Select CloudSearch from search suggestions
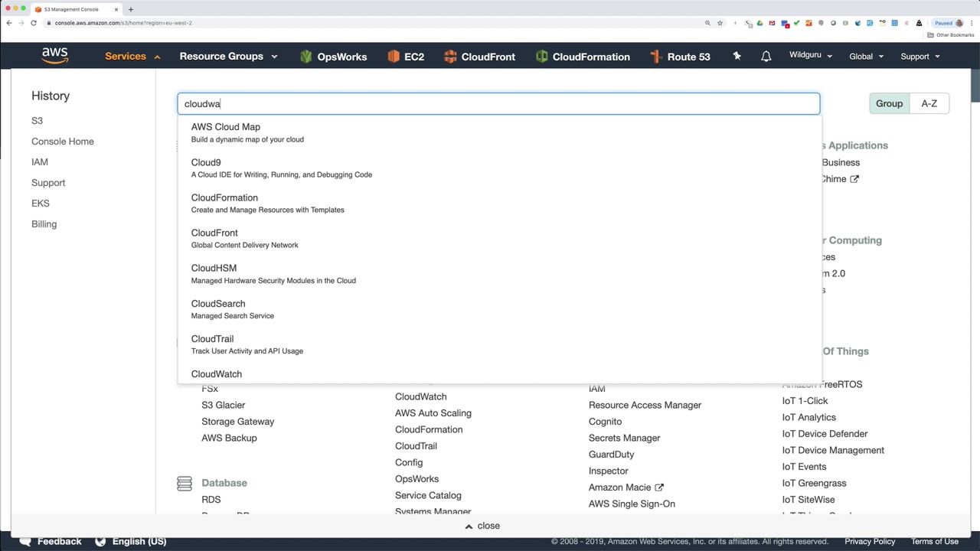The width and height of the screenshot is (980, 551). [499, 309]
